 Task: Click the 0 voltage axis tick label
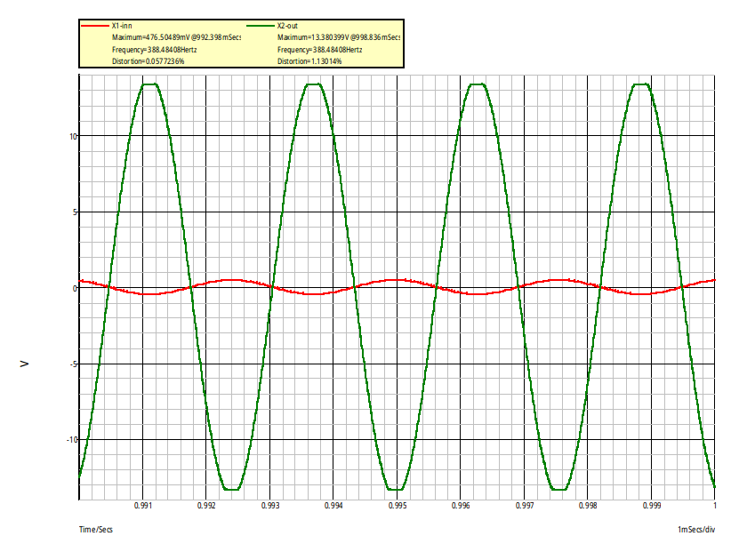tap(75, 289)
